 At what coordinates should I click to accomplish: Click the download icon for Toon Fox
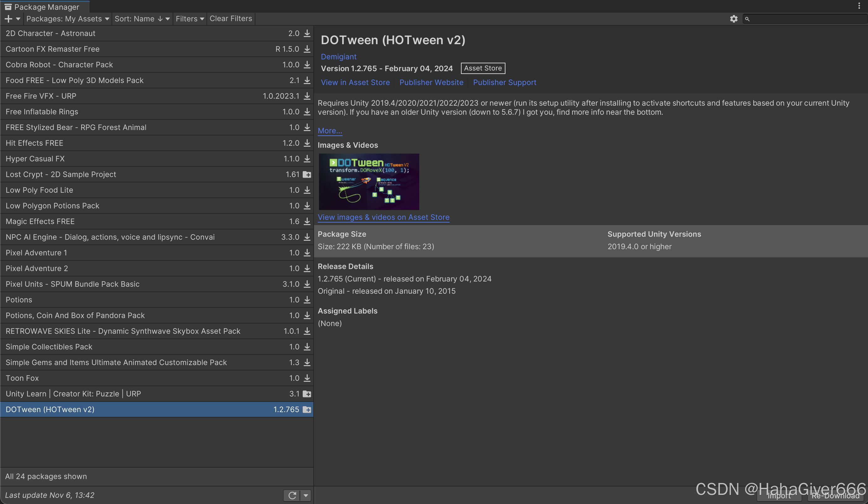(x=307, y=378)
